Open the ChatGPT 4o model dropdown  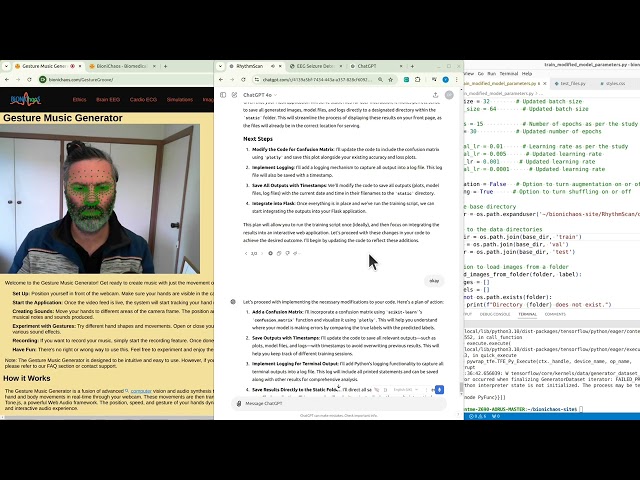click(x=260, y=95)
